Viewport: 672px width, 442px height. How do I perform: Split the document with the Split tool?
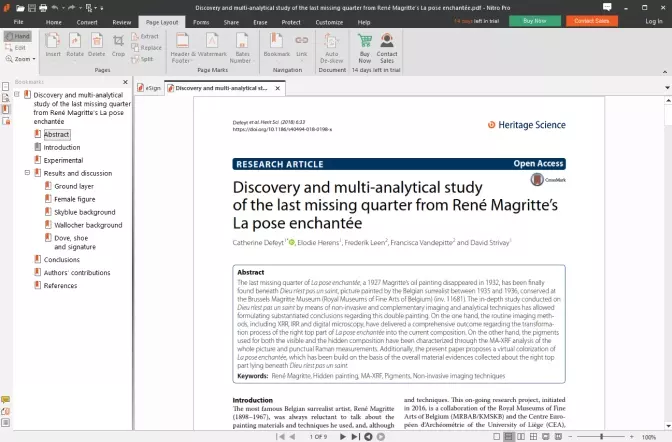coord(143,59)
